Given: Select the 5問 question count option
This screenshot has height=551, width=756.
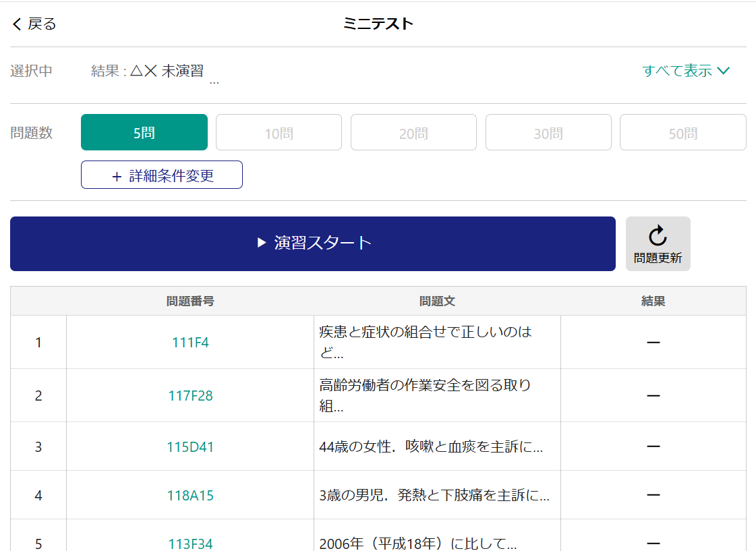Looking at the screenshot, I should 144,133.
